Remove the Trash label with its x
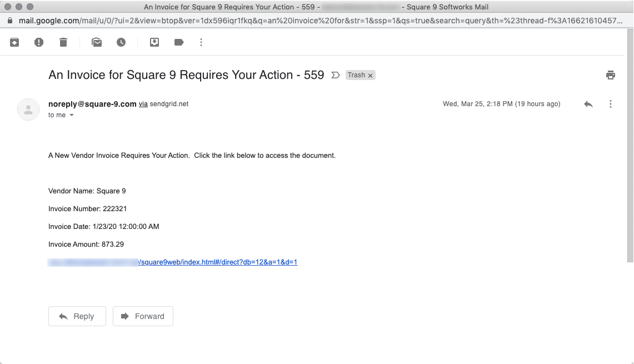This screenshot has height=364, width=634. [370, 75]
